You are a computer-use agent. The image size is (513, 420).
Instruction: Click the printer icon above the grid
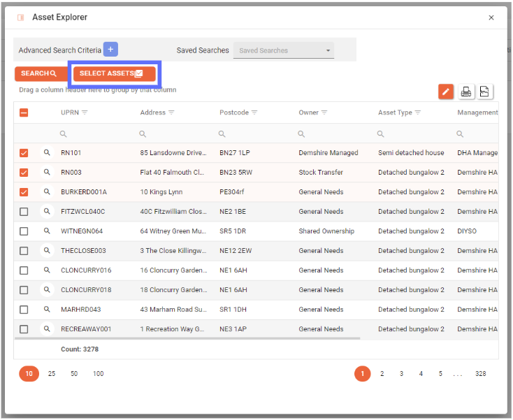click(x=466, y=92)
